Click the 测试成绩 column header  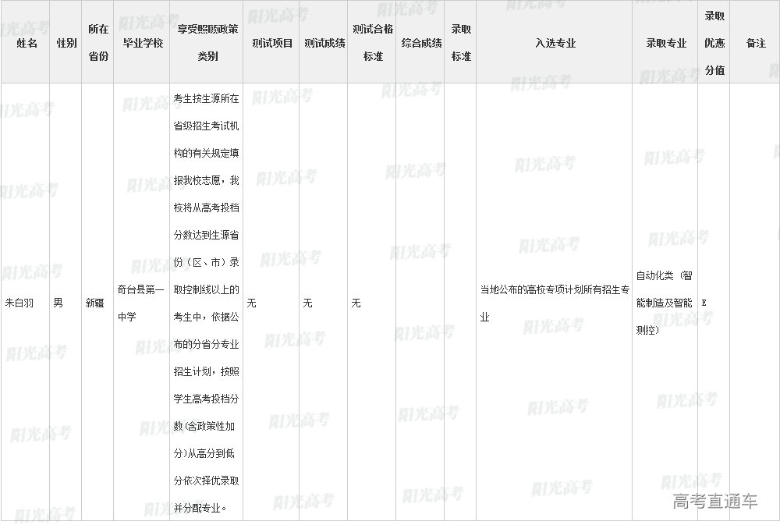tap(324, 43)
